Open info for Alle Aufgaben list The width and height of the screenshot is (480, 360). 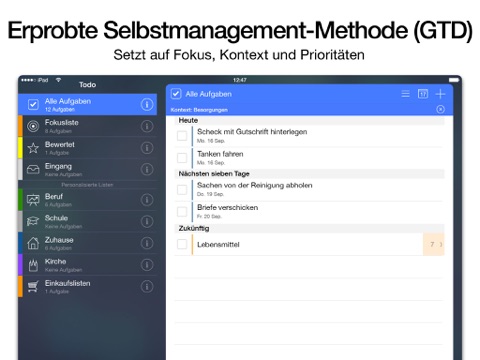click(147, 105)
